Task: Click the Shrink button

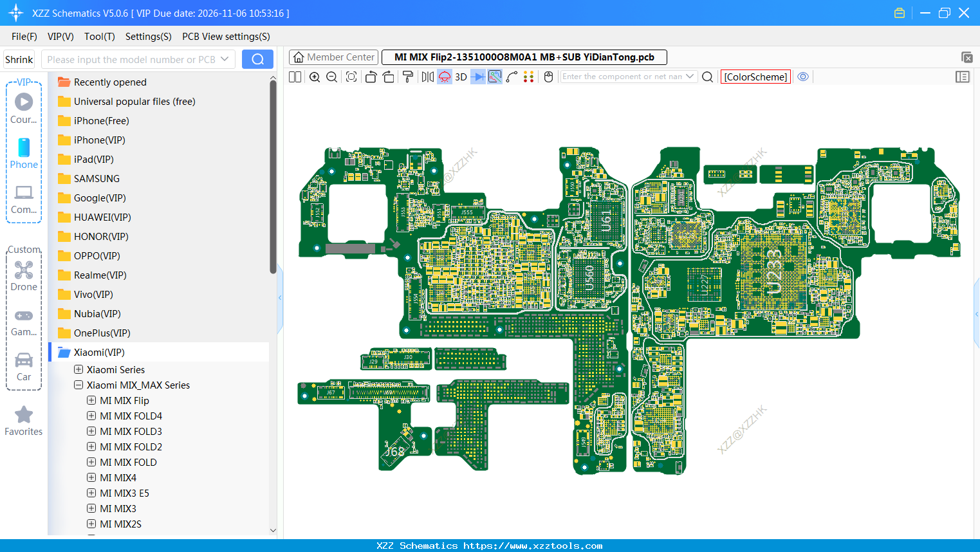Action: pos(19,59)
